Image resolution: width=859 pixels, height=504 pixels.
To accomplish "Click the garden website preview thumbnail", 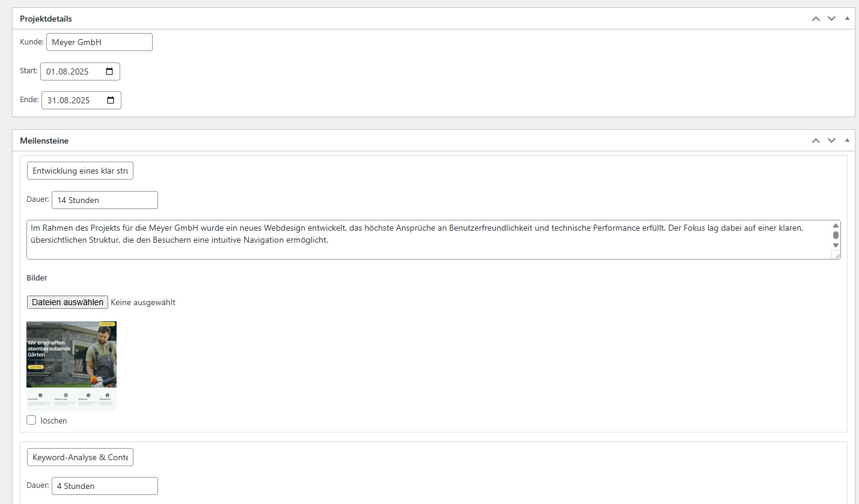I will click(x=72, y=366).
